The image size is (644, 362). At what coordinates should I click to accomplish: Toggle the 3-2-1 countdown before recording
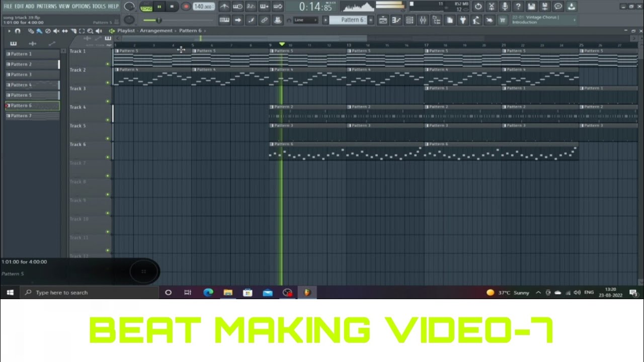[251, 7]
